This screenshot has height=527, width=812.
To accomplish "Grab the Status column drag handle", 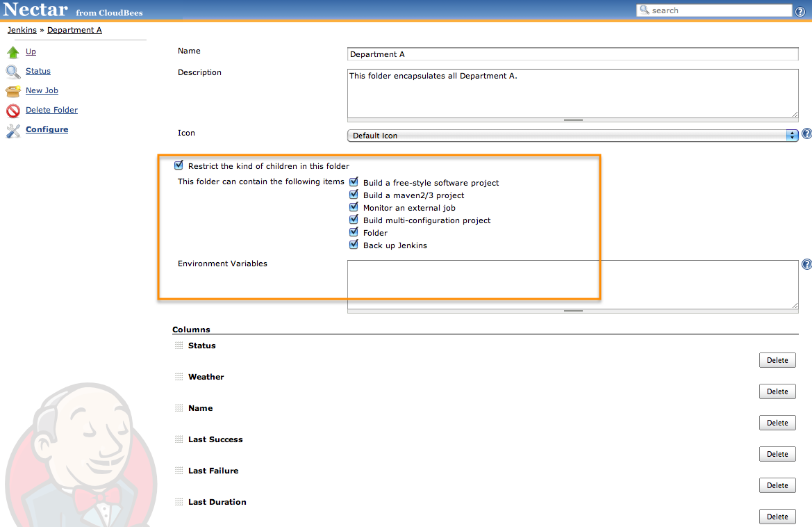I will point(179,346).
